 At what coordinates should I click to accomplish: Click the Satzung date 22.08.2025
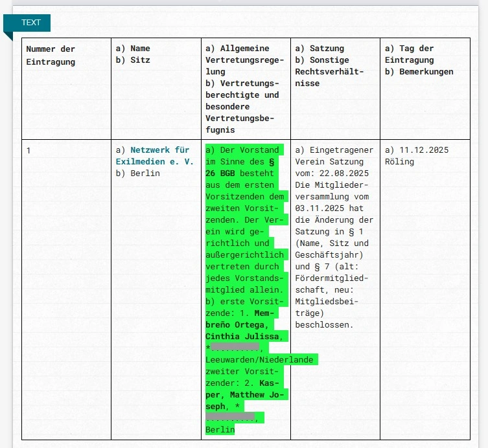tap(344, 173)
